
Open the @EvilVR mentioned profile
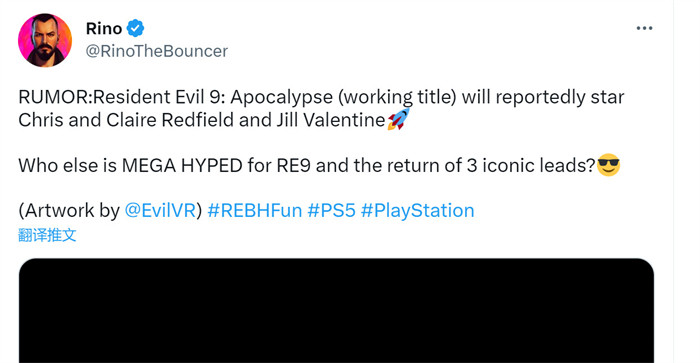160,210
